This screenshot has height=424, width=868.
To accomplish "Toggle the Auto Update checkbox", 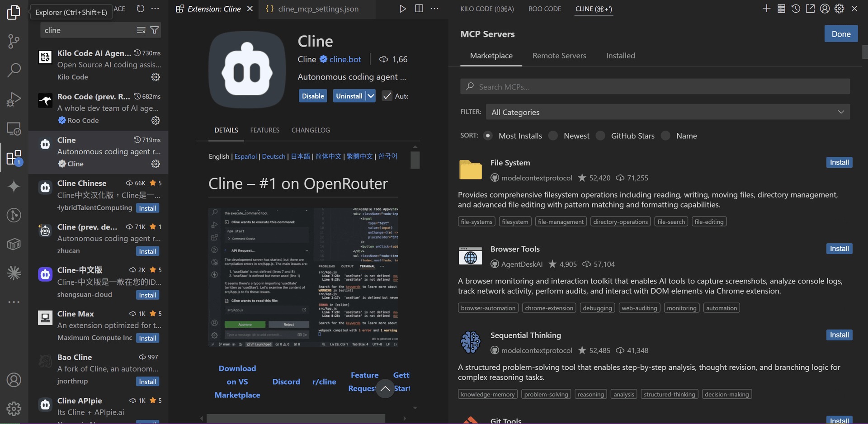I will [387, 96].
